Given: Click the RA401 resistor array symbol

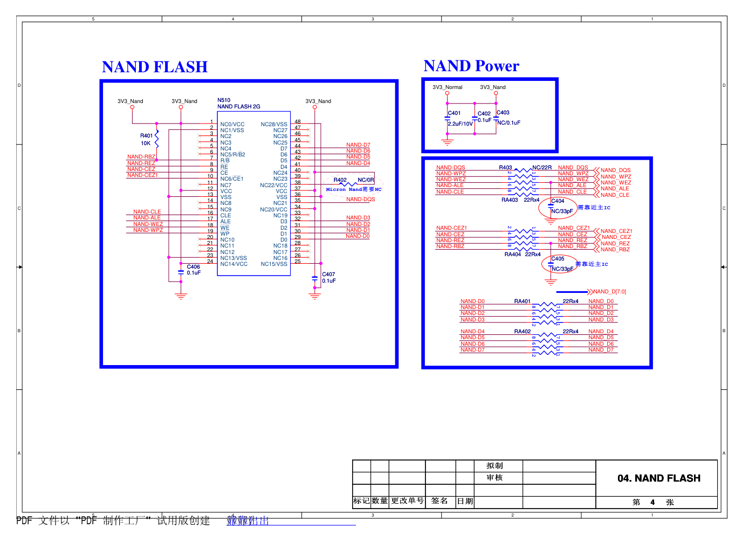Looking at the screenshot, I should [x=547, y=313].
